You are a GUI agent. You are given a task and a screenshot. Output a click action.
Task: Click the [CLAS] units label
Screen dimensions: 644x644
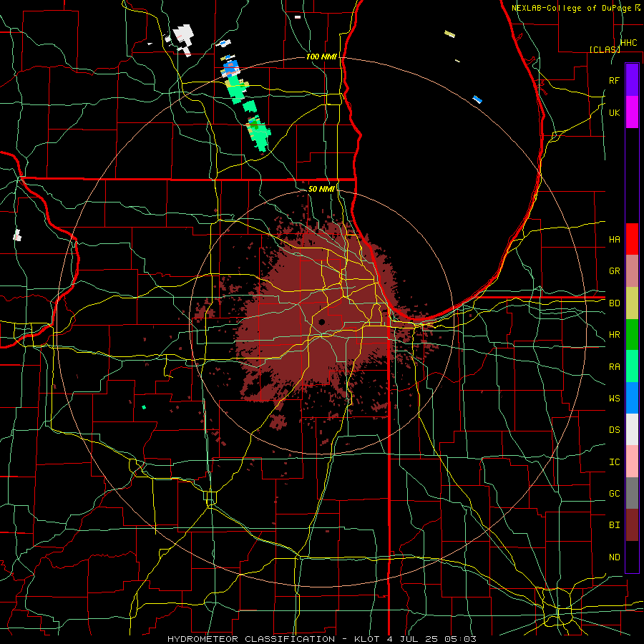pyautogui.click(x=605, y=49)
